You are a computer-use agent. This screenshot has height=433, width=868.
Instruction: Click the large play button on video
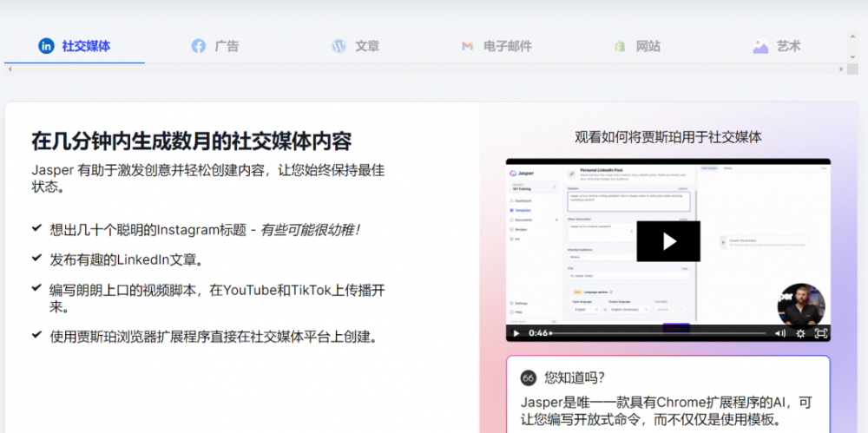(667, 241)
